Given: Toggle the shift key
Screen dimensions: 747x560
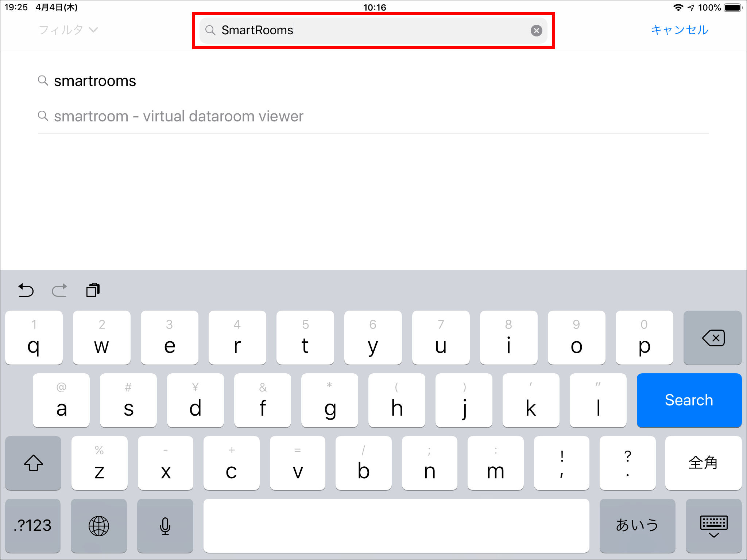Looking at the screenshot, I should (33, 463).
